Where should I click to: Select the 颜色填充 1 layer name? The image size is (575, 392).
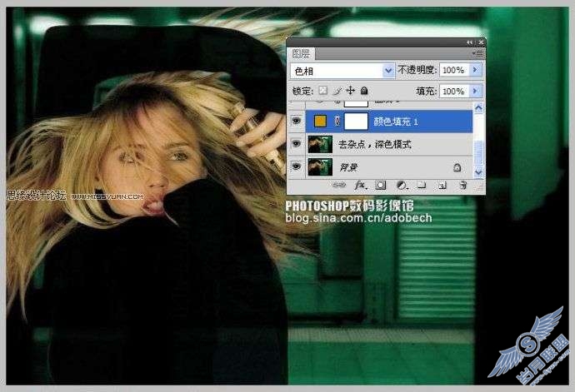click(396, 122)
